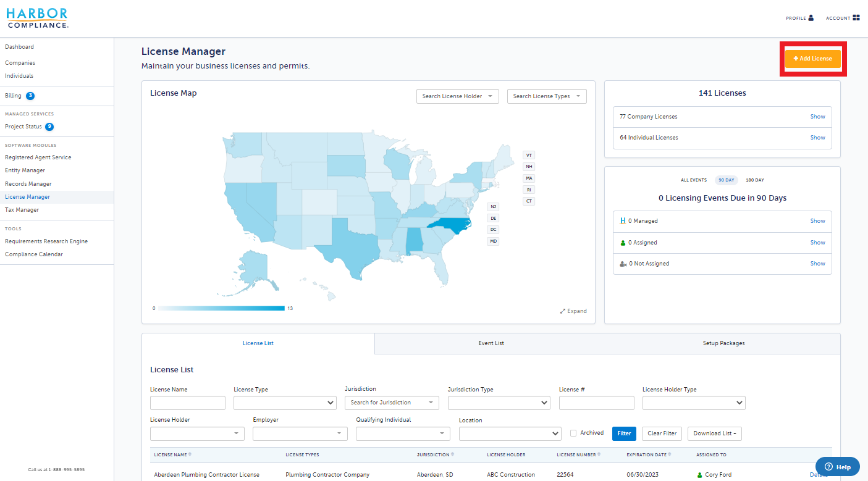Show the 77 Company Licenses
The height and width of the screenshot is (481, 868).
click(818, 117)
